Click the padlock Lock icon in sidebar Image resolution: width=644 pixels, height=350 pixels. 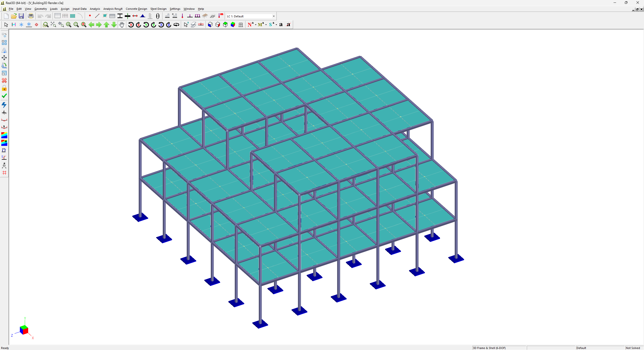[4, 88]
